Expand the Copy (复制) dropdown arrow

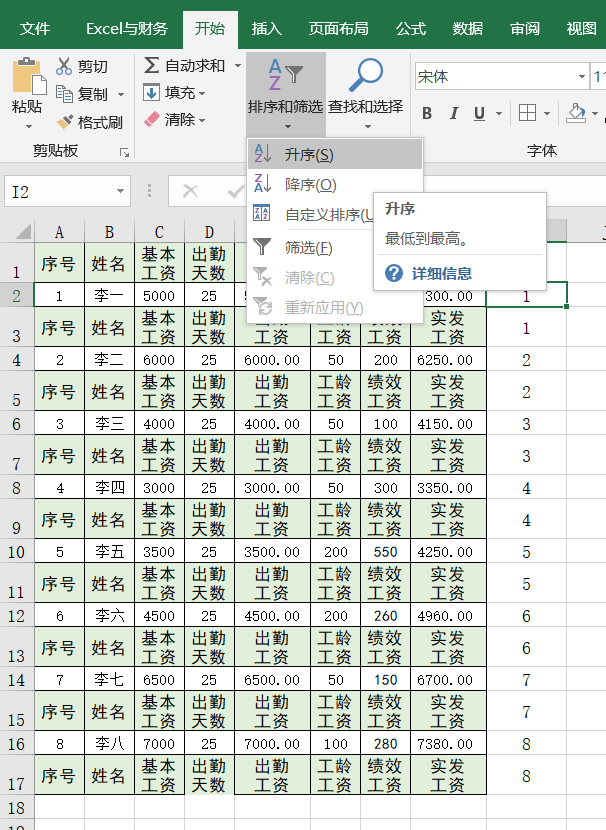pyautogui.click(x=121, y=95)
